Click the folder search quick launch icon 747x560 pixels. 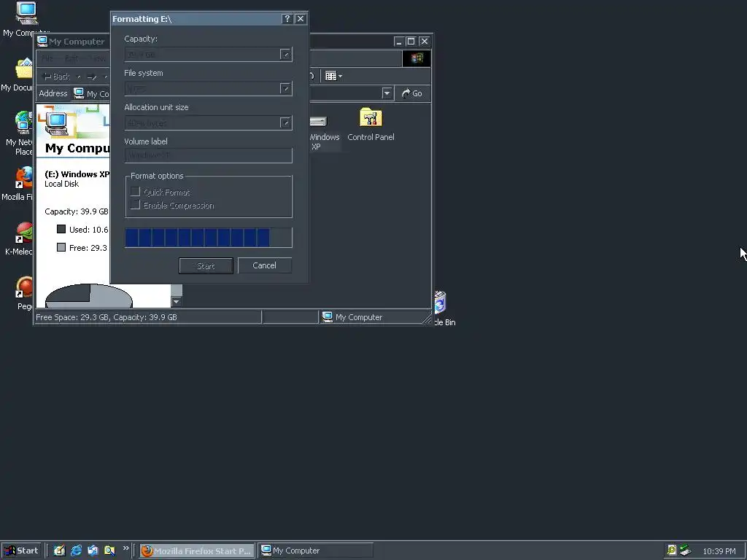[x=109, y=551]
